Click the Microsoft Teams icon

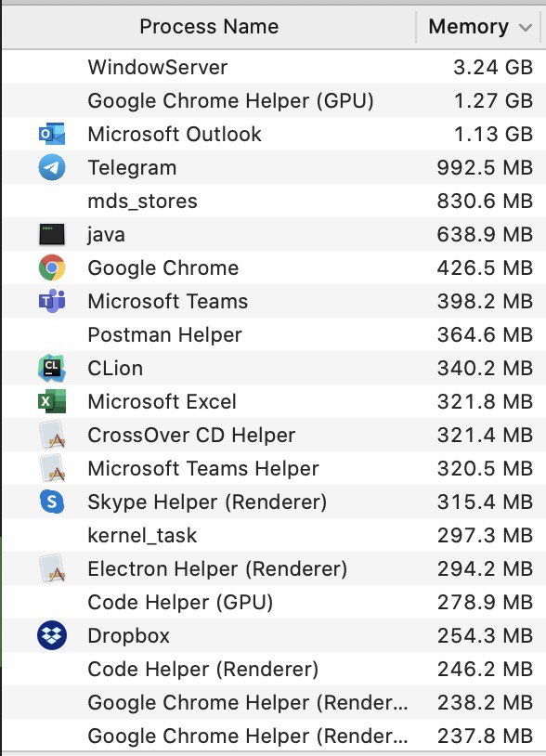click(52, 301)
